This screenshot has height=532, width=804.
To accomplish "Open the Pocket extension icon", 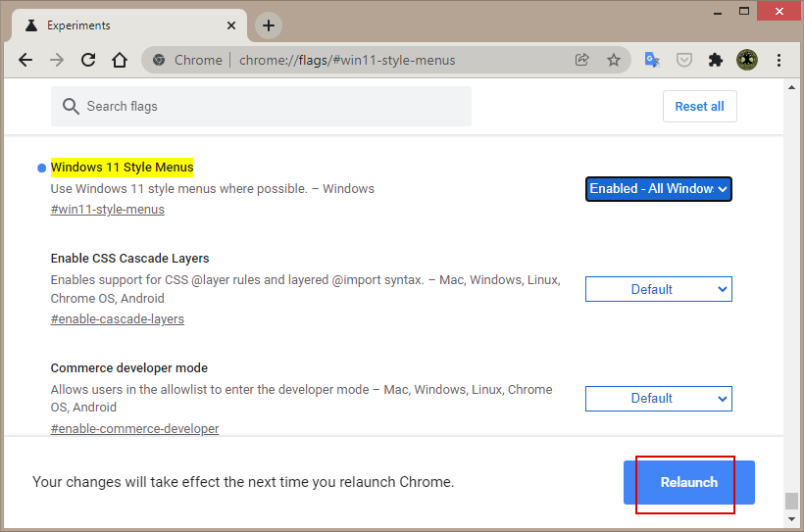I will tap(684, 60).
